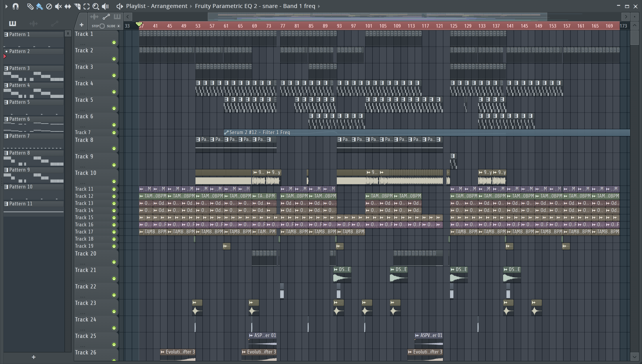
Task: Open the Fruity Parametric EQ 2 clip dropdown
Action: coord(255,6)
